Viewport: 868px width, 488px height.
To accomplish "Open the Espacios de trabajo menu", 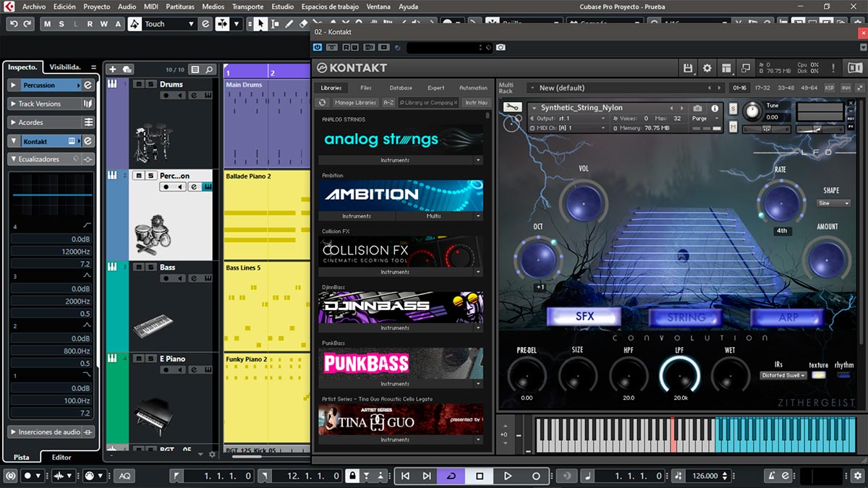I will [330, 7].
